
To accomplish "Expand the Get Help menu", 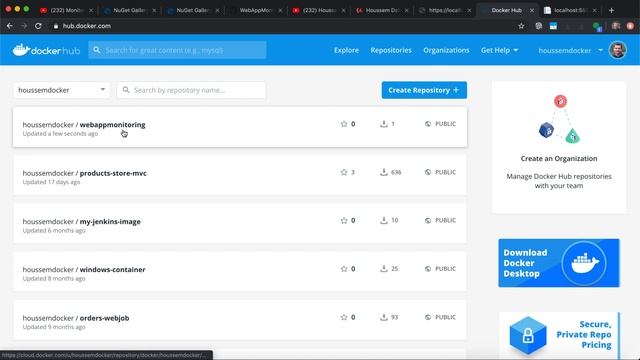I will pos(499,50).
